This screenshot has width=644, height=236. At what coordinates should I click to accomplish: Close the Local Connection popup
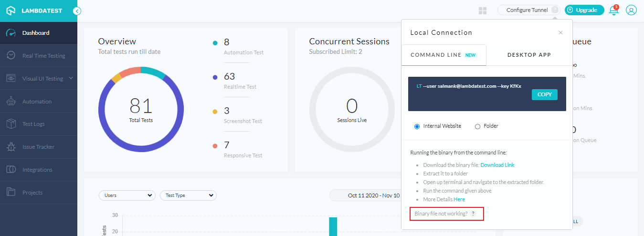(x=560, y=33)
